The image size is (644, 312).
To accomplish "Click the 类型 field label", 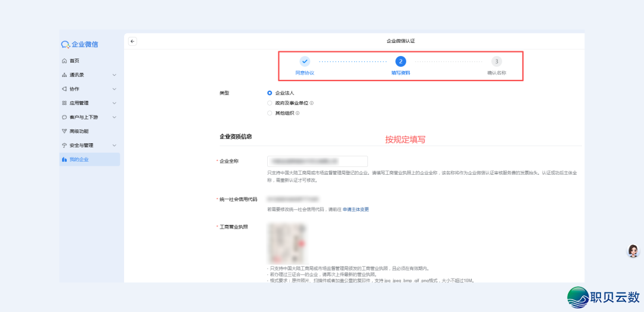I will (x=224, y=93).
